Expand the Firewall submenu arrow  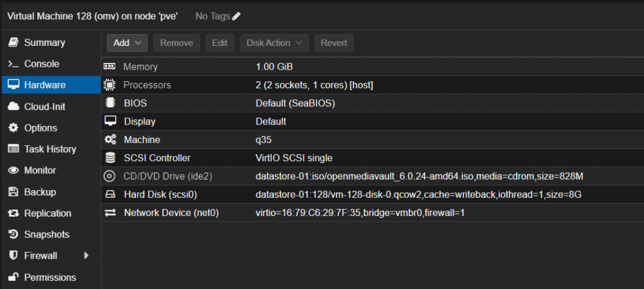tap(86, 256)
